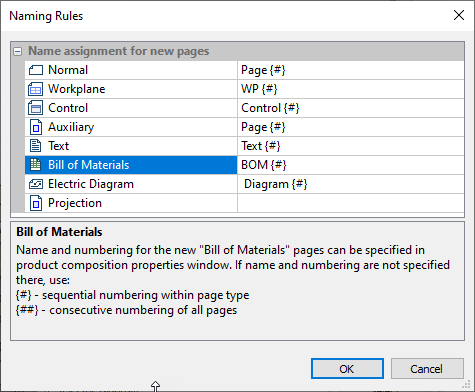Edit the Auxiliary naming value Page {#}
The width and height of the screenshot is (475, 392).
pos(351,127)
